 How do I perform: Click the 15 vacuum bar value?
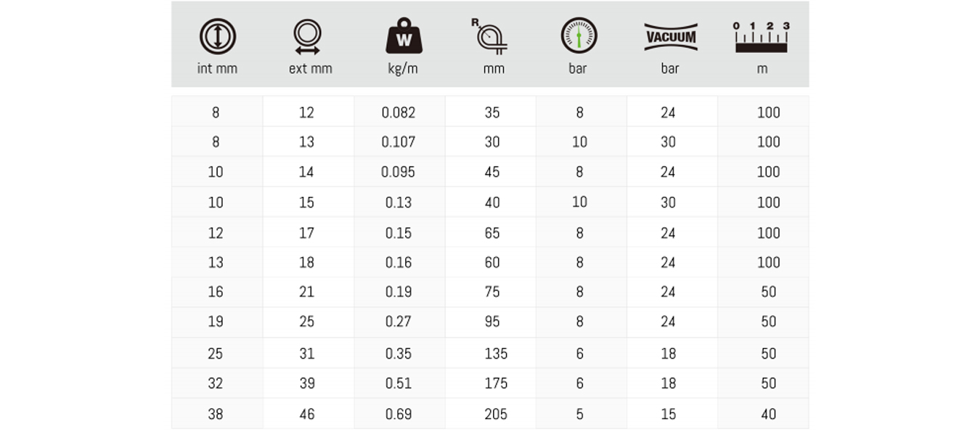pos(669,415)
